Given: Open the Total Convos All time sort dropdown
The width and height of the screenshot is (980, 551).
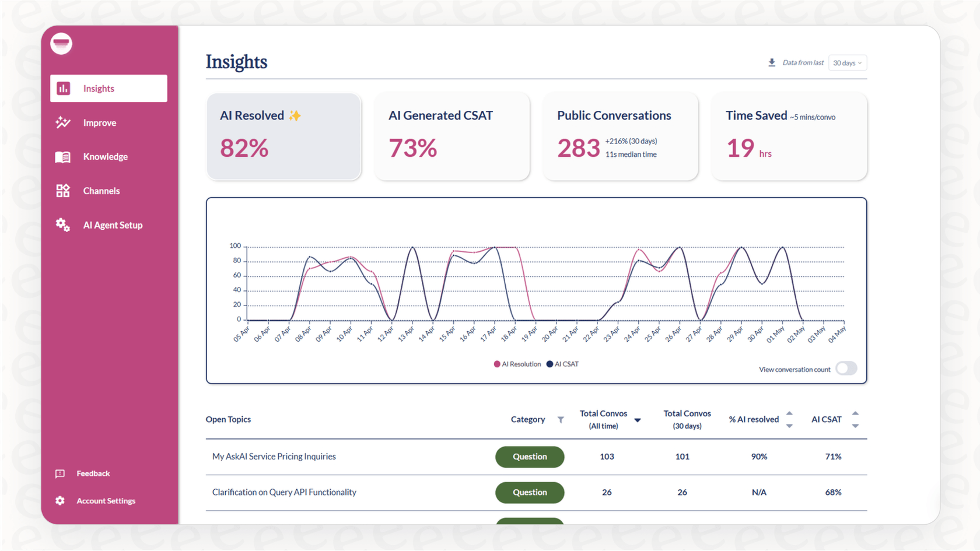Looking at the screenshot, I should tap(638, 420).
